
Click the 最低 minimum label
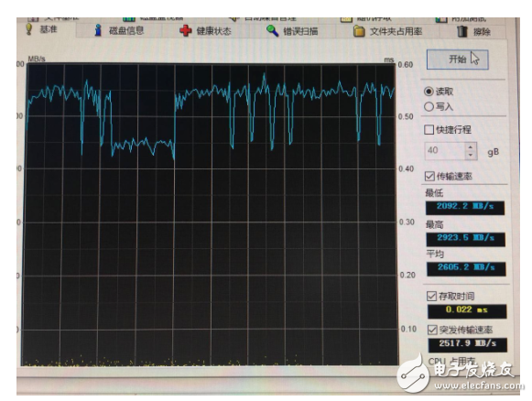click(x=434, y=193)
